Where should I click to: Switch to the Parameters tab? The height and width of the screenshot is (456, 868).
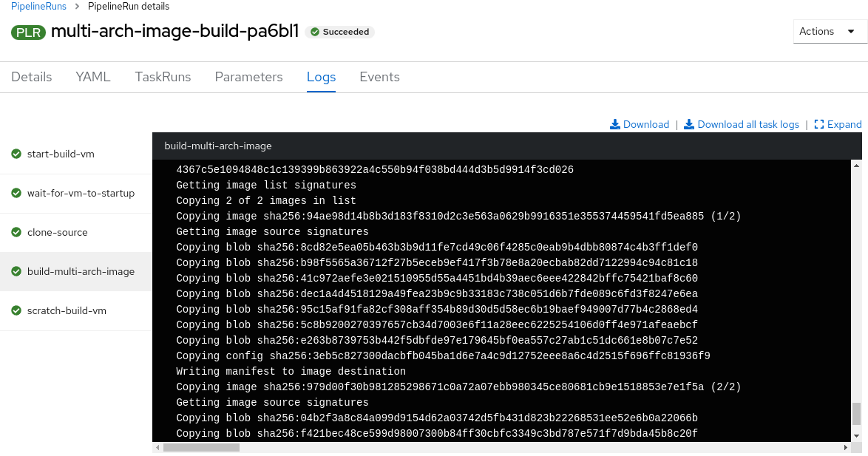248,77
